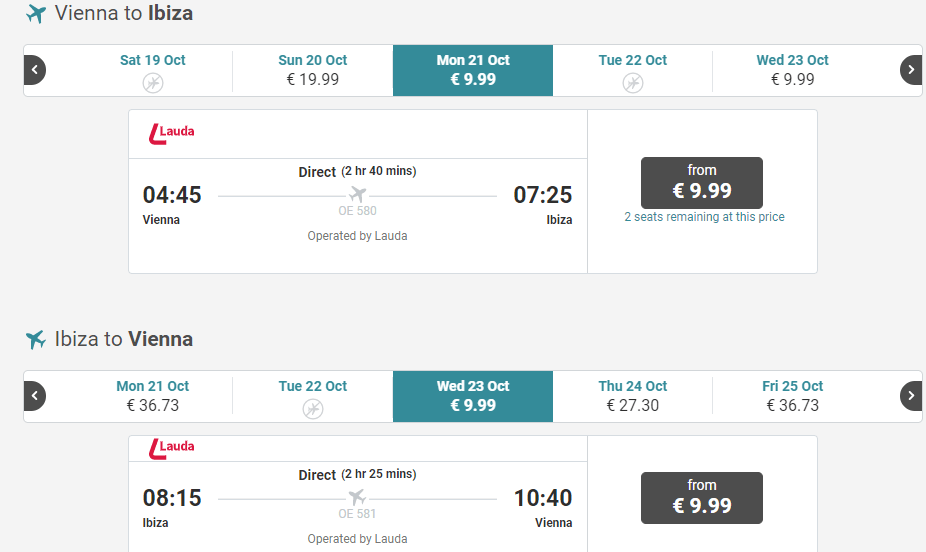Click the airplane icon beside Ibiza to Vienna
The image size is (926, 552).
coord(36,340)
